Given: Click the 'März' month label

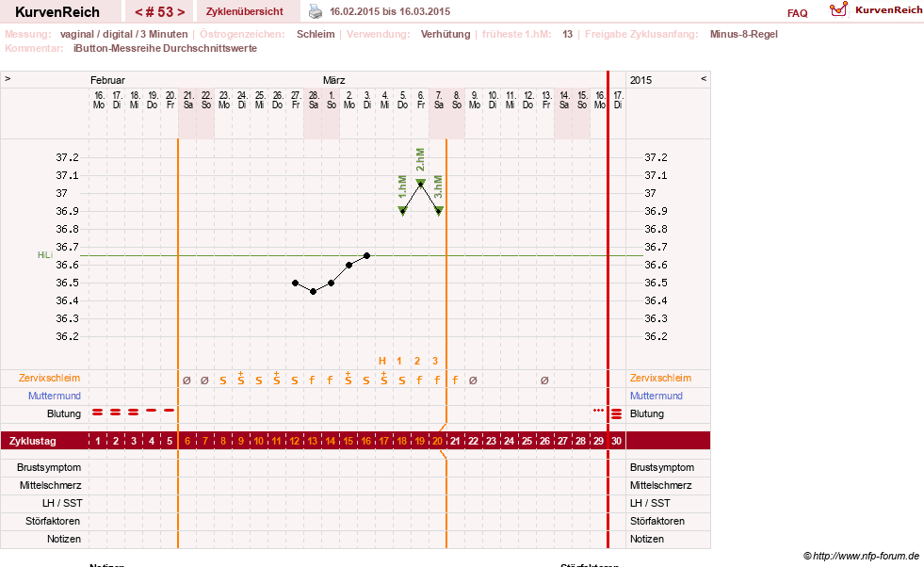Looking at the screenshot, I should [x=333, y=80].
